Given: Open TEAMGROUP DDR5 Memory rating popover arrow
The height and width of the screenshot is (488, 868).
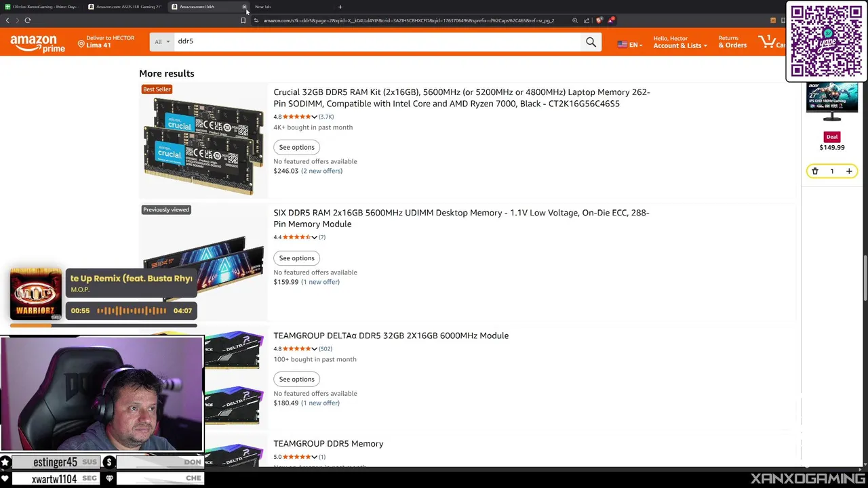Looking at the screenshot, I should 314,457.
